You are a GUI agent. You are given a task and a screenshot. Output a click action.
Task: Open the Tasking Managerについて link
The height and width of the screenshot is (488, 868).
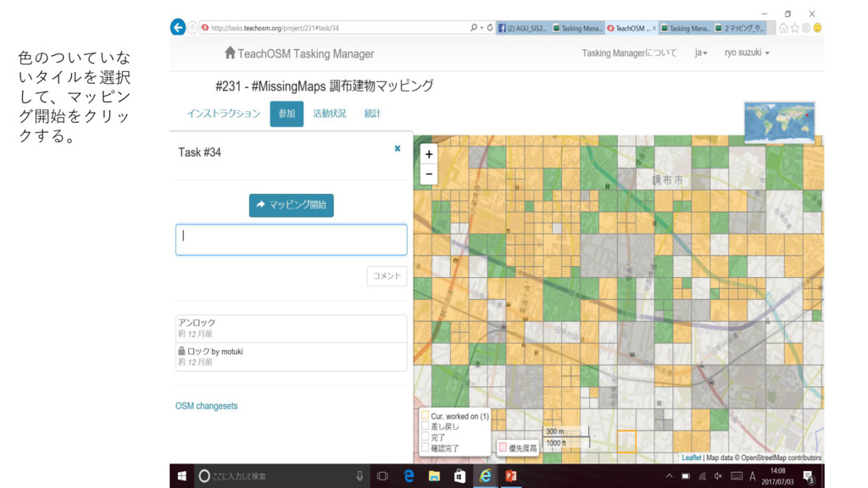[x=629, y=53]
